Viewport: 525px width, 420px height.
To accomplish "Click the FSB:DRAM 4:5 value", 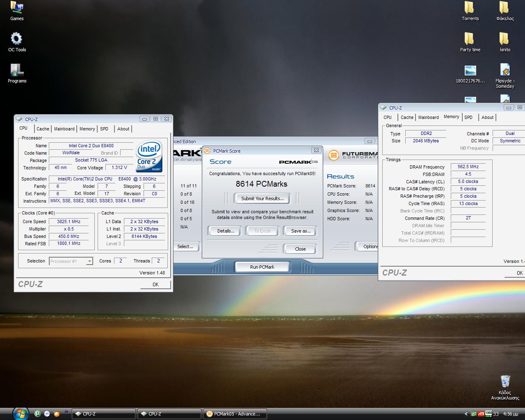I will tap(468, 174).
